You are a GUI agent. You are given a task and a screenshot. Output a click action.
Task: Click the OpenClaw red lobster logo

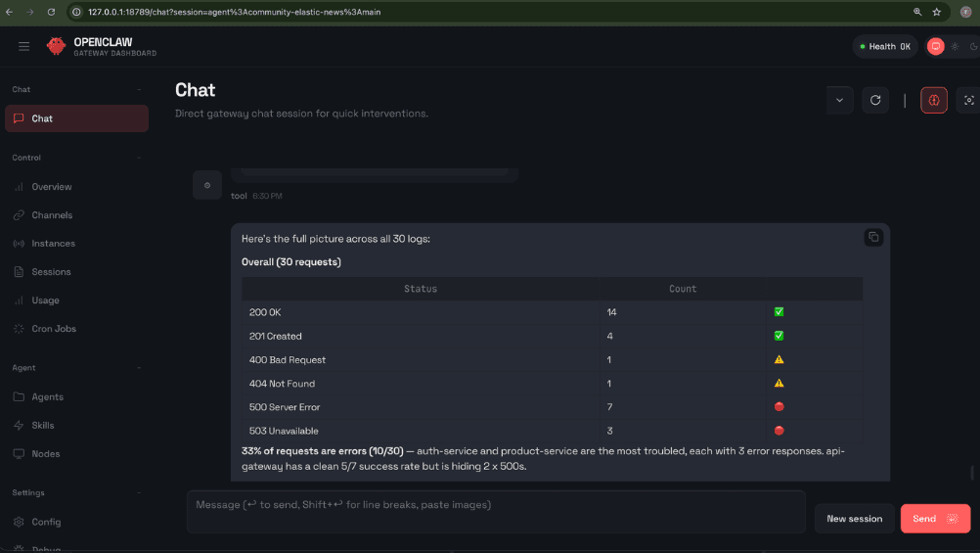pos(56,46)
